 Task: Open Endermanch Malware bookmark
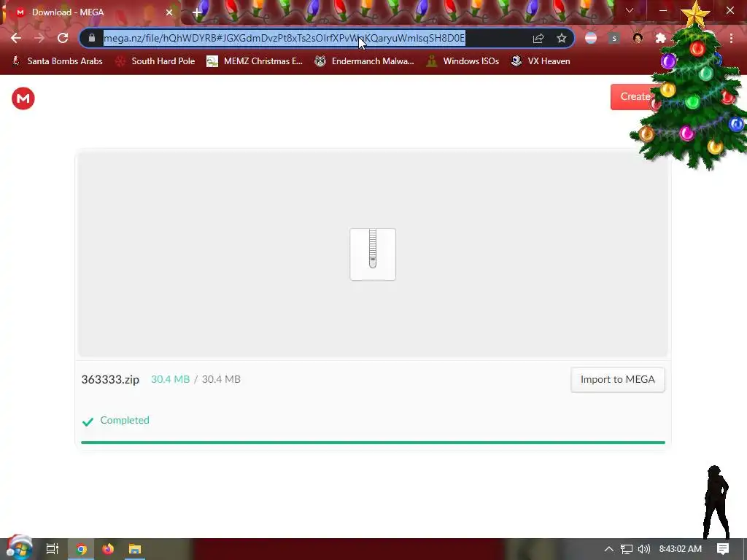click(x=365, y=61)
